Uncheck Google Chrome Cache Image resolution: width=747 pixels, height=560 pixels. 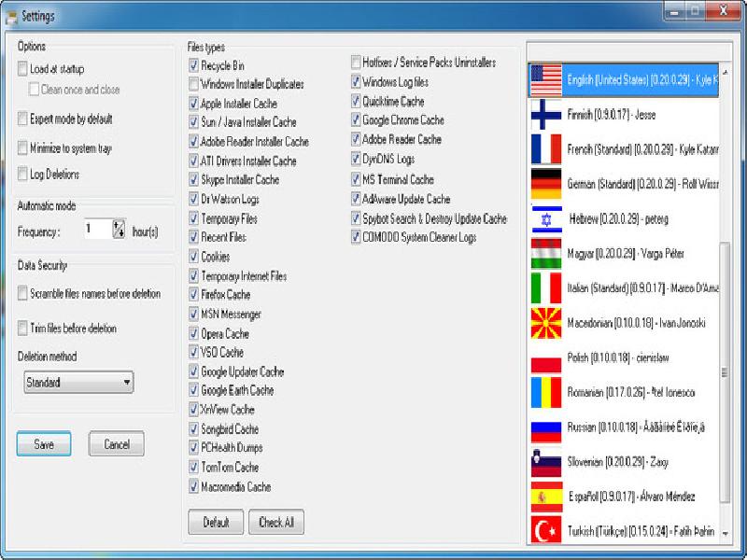pyautogui.click(x=356, y=120)
